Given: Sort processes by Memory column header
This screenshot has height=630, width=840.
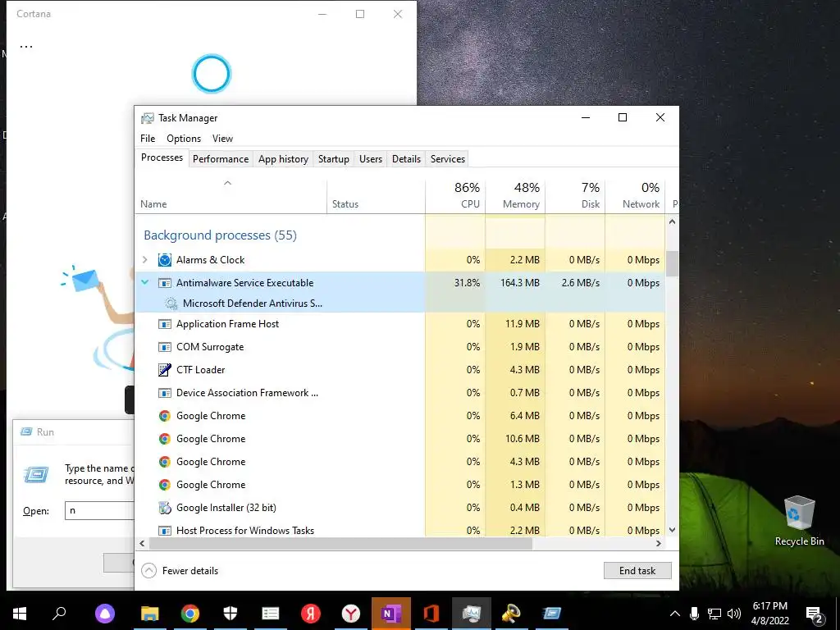Looking at the screenshot, I should pyautogui.click(x=515, y=196).
